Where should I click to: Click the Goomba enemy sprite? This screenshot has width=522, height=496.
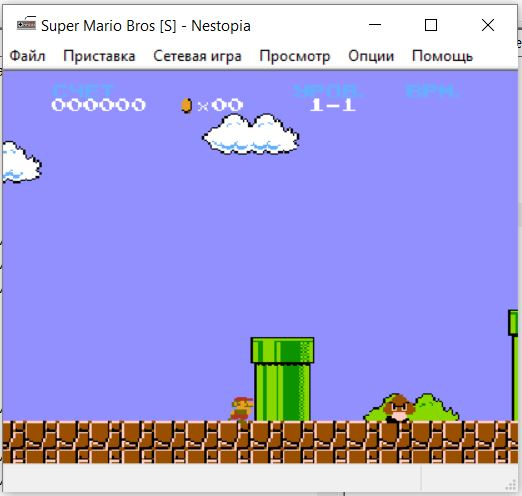tap(398, 409)
